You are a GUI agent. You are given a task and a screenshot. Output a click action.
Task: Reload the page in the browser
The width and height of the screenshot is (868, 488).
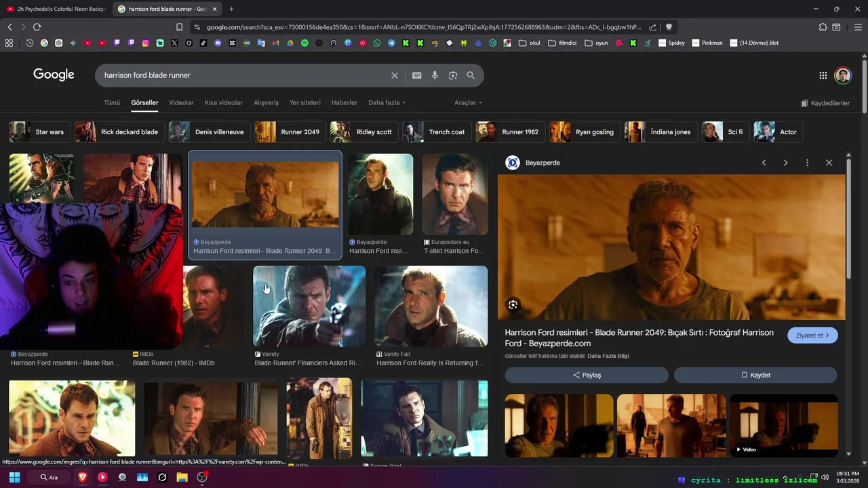(37, 27)
